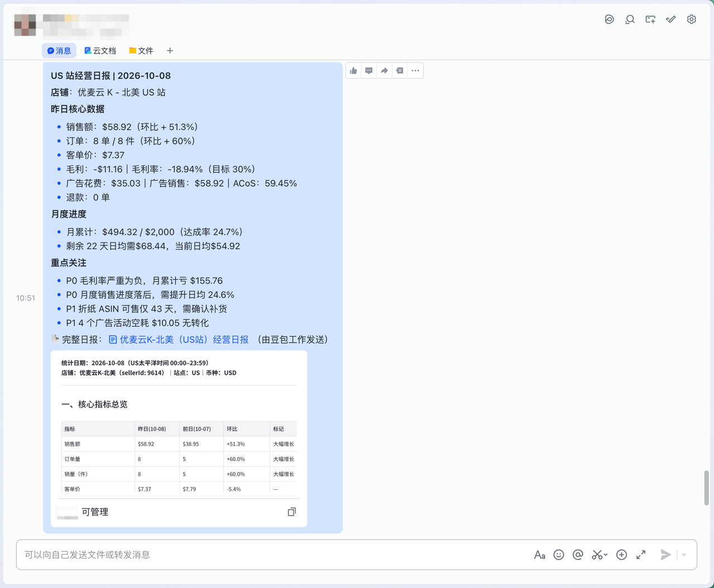Open the screenshot options chevron beside scissors
The image size is (714, 588).
tap(606, 555)
